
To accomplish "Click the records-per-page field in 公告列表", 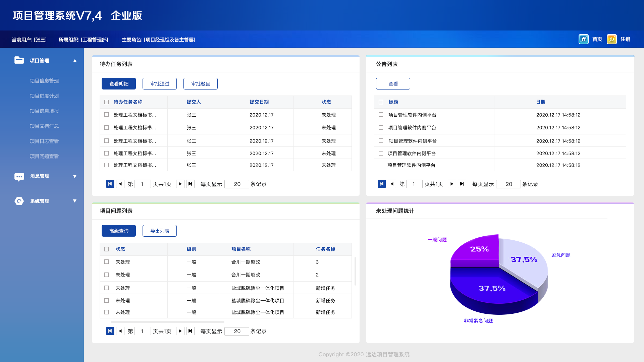I will click(x=508, y=184).
